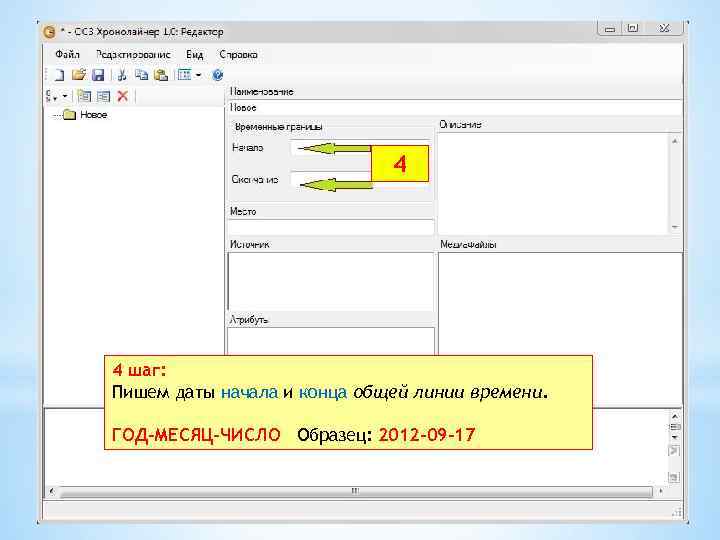Click the right arrow of the horizontal scrollbar

pos(660,491)
